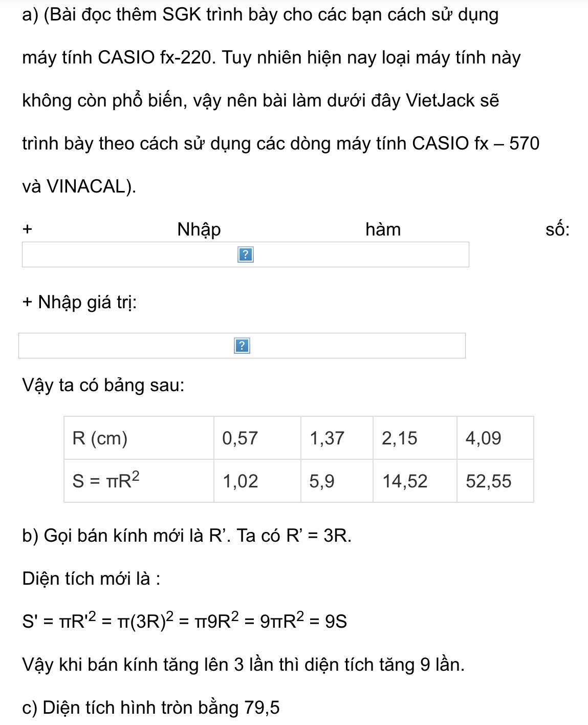
Task: Select the table cell "R (cm)"
Action: pyautogui.click(x=139, y=438)
